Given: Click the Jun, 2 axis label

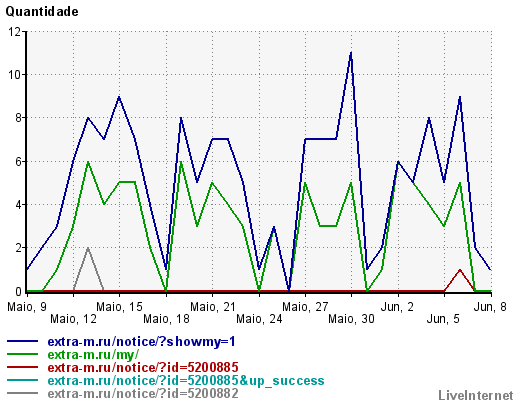Looking at the screenshot, I should (397, 307).
